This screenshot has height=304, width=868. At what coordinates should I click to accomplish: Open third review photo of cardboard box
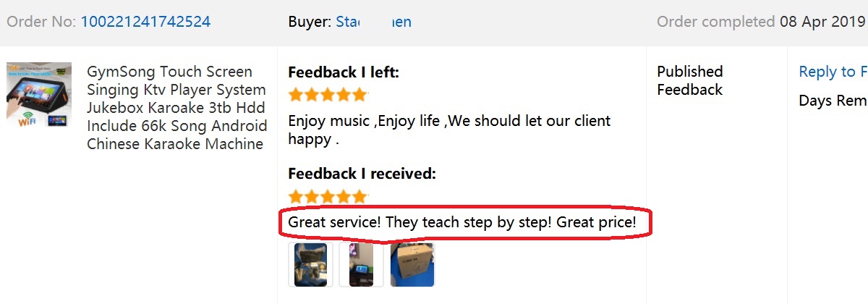tap(412, 265)
